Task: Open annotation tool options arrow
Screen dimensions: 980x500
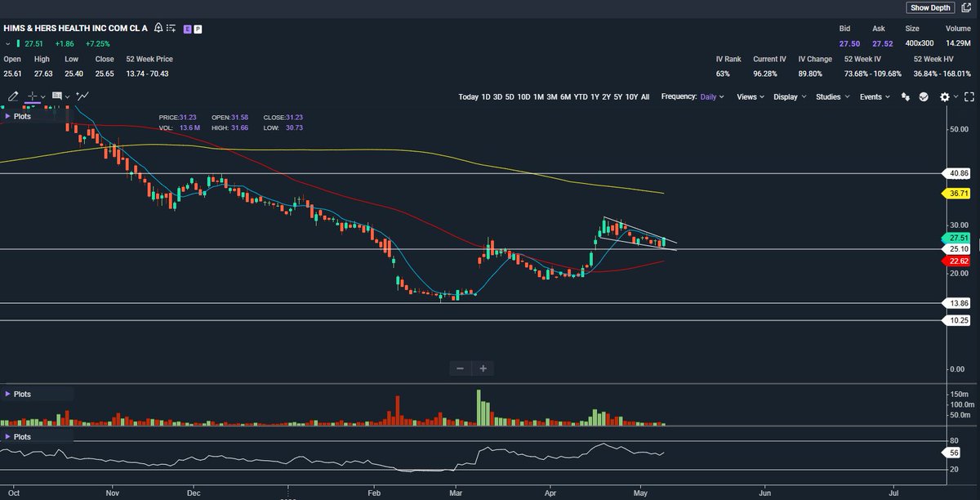Action: coord(68,97)
